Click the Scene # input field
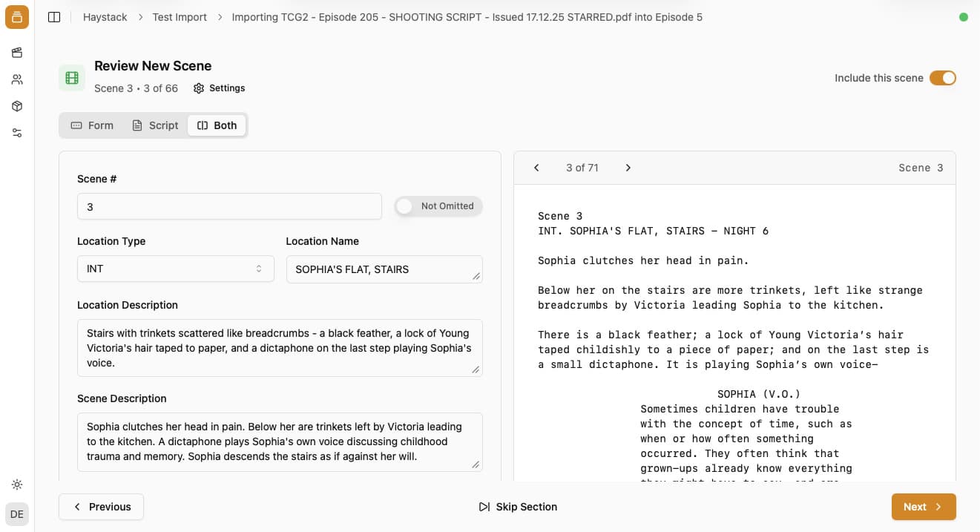Viewport: 980px width, 532px height. coord(229,206)
